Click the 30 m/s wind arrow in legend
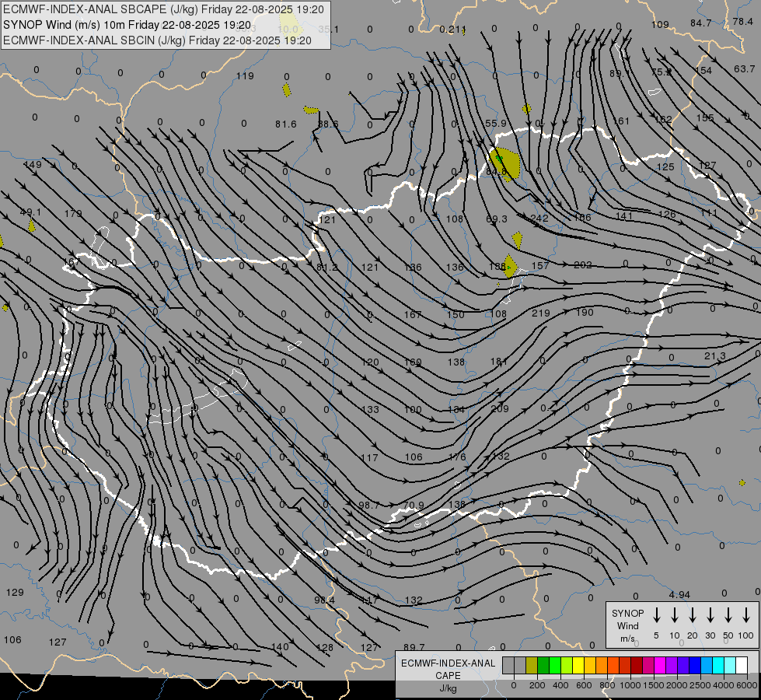 [710, 615]
